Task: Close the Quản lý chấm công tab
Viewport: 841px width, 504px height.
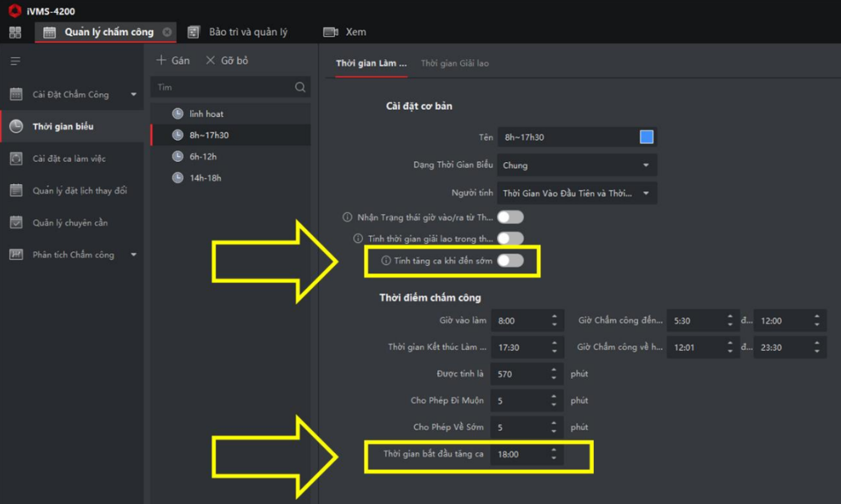Action: click(167, 32)
